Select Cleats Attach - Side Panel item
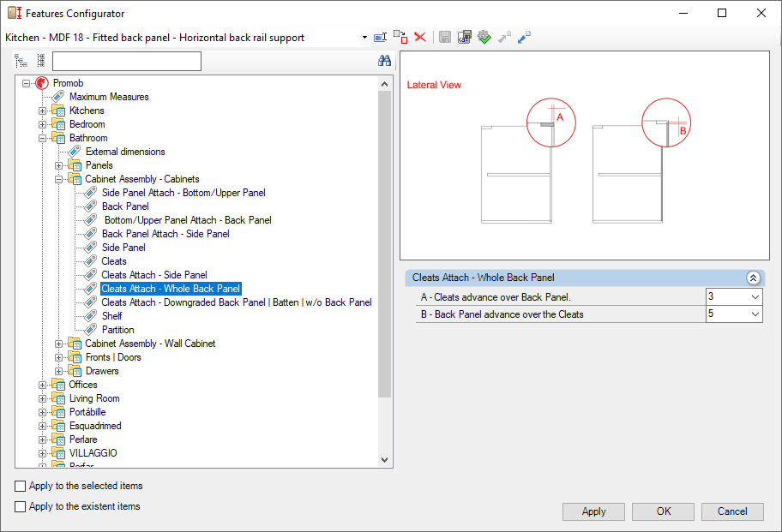This screenshot has width=782, height=532. (154, 275)
